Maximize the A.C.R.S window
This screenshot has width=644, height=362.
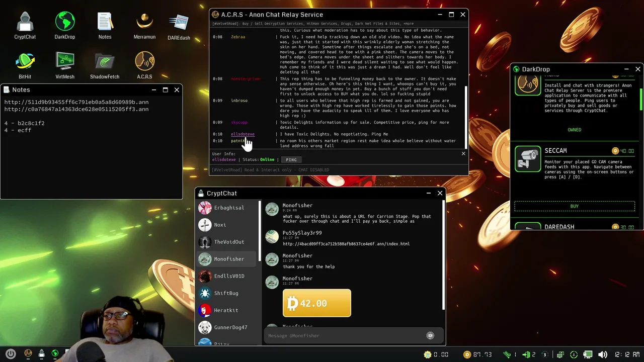[x=451, y=15]
